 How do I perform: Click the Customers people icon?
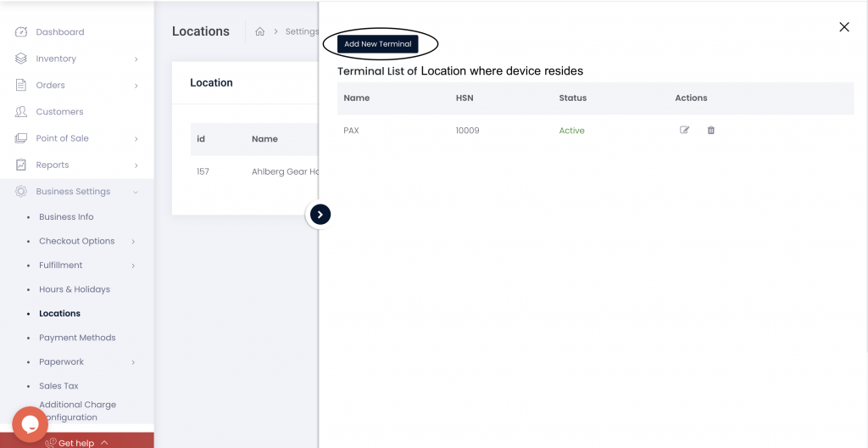[x=20, y=111]
